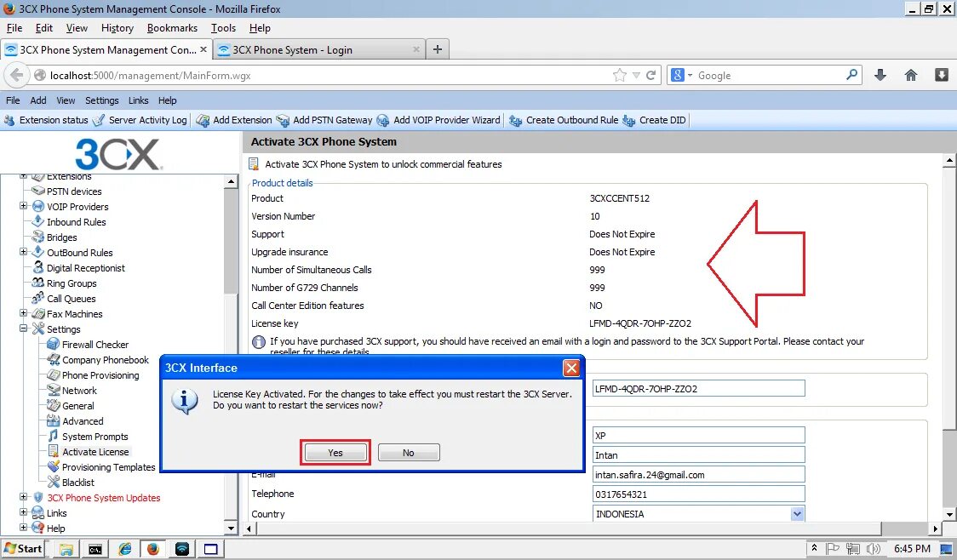Viewport: 957px width, 560px height.
Task: Click Windows Start button
Action: pyautogui.click(x=24, y=548)
